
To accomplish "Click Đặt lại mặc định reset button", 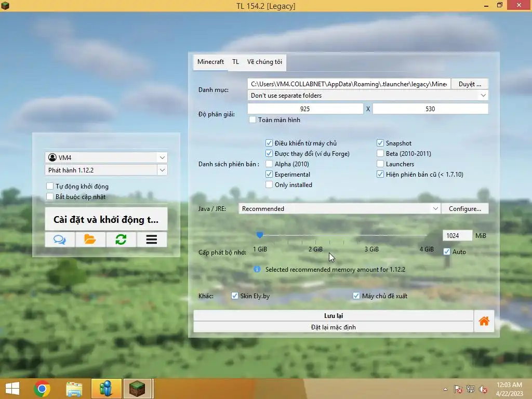I will [333, 327].
